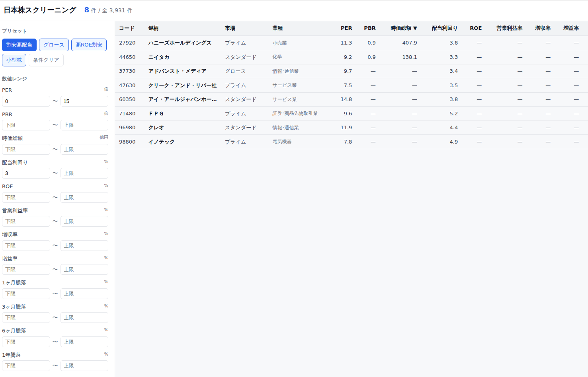
Task: Click the 14.8 PER value cell
Action: pos(346,99)
